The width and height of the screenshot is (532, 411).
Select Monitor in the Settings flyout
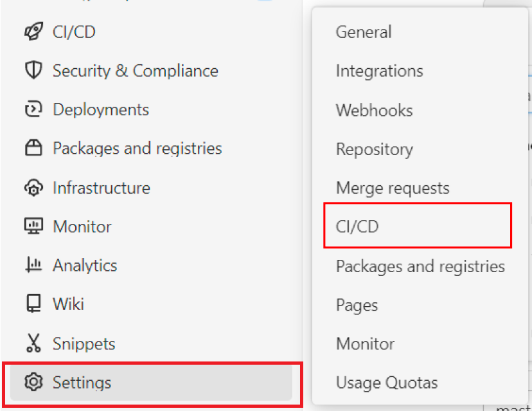pos(365,343)
